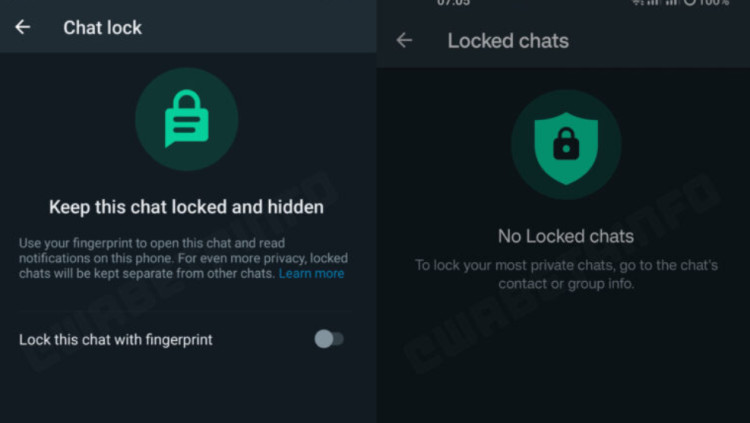The height and width of the screenshot is (423, 750).
Task: Tap the battery percentage in status bar
Action: (x=714, y=3)
